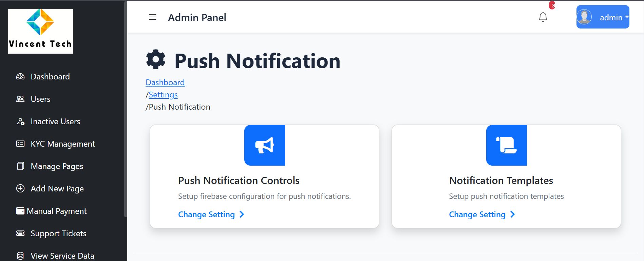Open the notification bell icon
644x261 pixels.
pos(543,17)
